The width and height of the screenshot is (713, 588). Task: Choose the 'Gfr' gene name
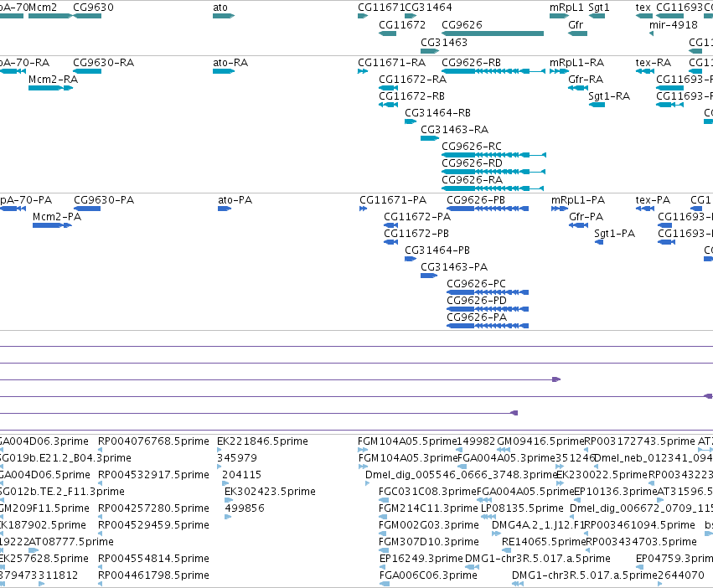576,24
